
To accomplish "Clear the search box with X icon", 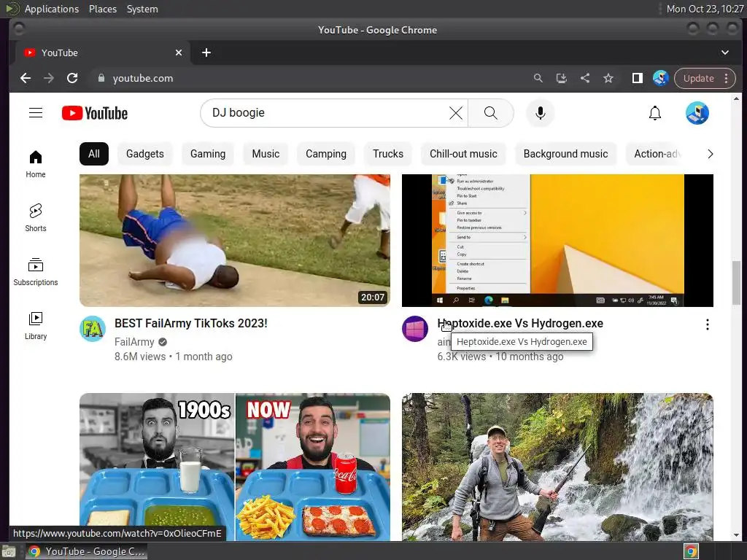I will coord(455,113).
